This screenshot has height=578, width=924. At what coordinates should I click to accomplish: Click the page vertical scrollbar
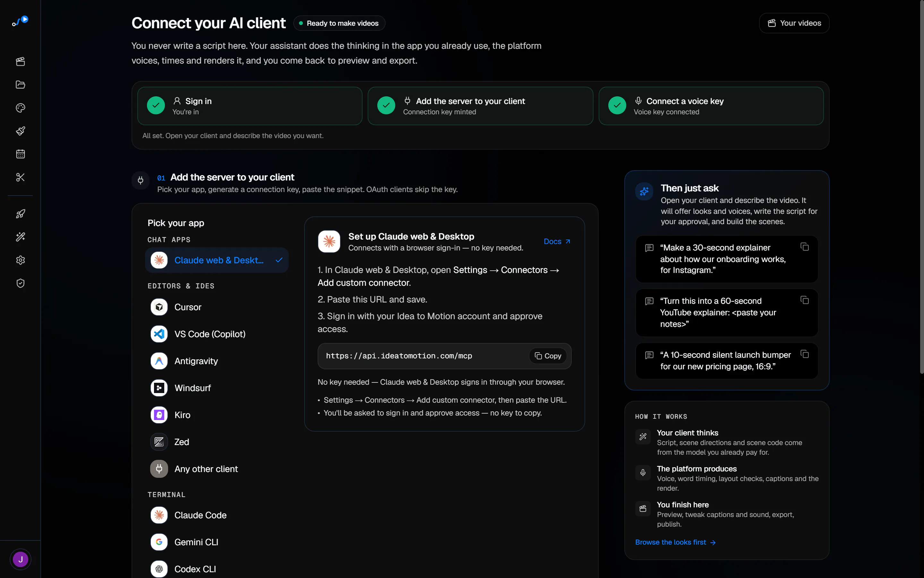pyautogui.click(x=921, y=187)
